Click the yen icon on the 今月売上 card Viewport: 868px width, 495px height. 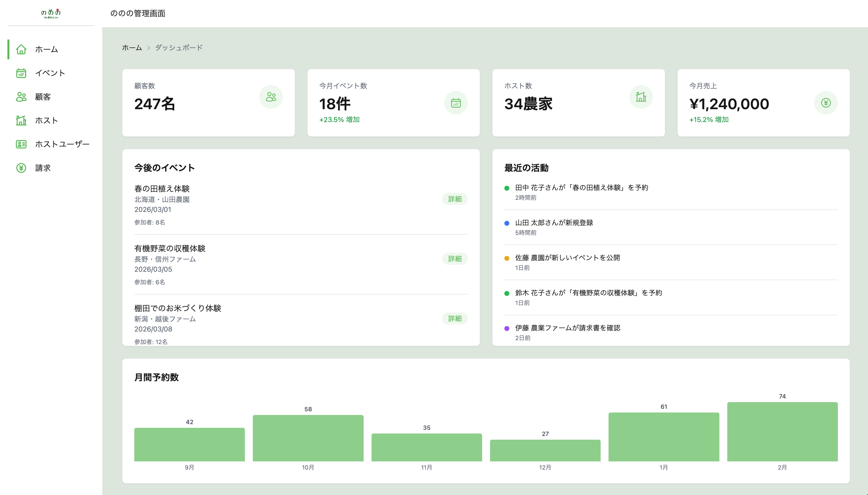coord(826,102)
